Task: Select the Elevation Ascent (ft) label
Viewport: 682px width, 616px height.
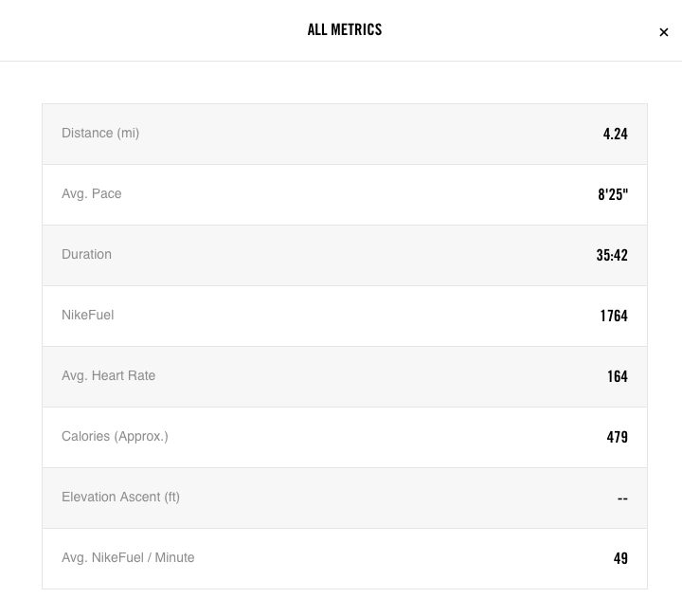Action: pyautogui.click(x=120, y=497)
